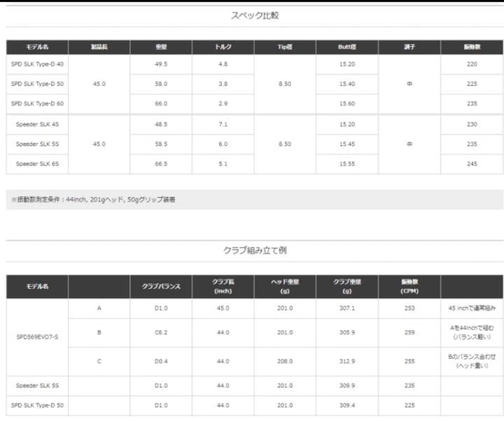This screenshot has width=504, height=421.
Task: Click the vibration measurement conditions note
Action: tap(93, 199)
